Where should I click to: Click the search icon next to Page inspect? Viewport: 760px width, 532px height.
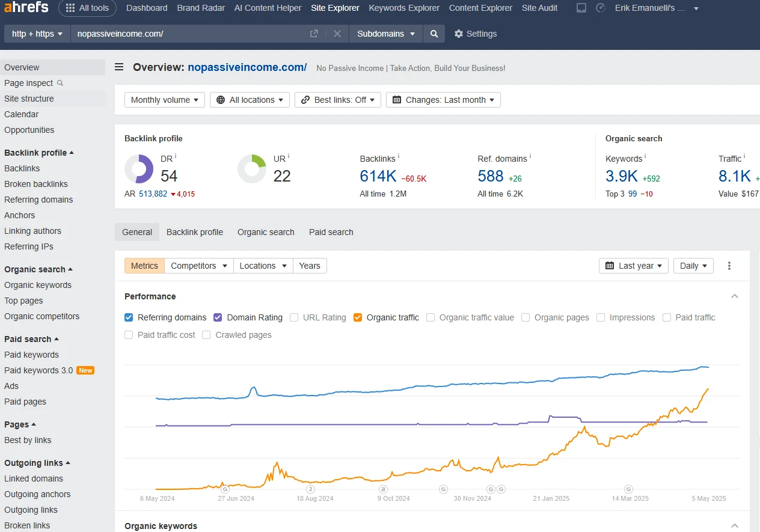(60, 83)
